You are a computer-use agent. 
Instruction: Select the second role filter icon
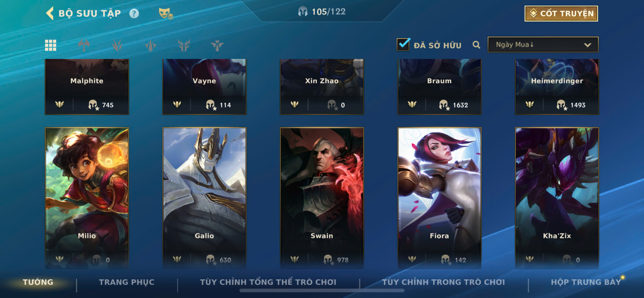point(84,45)
